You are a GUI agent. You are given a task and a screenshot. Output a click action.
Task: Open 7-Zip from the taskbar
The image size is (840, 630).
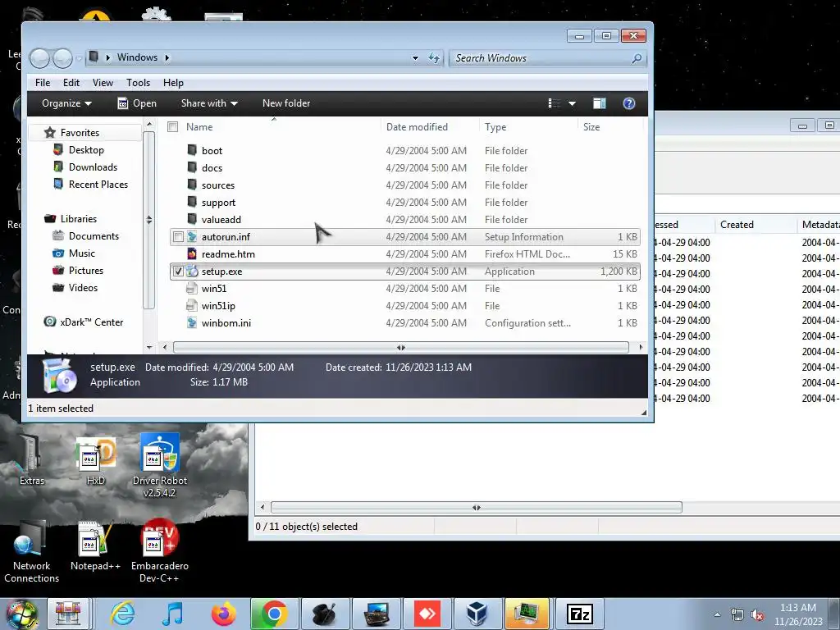(580, 614)
